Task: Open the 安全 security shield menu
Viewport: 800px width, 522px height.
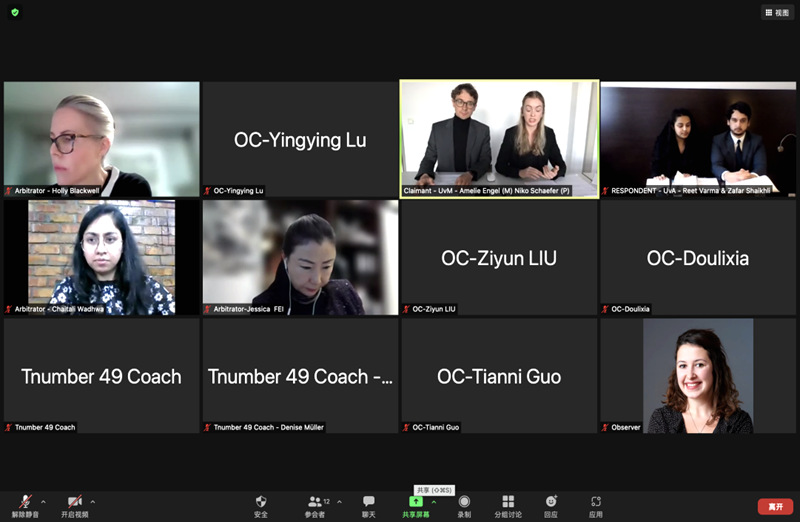Action: pos(261,505)
